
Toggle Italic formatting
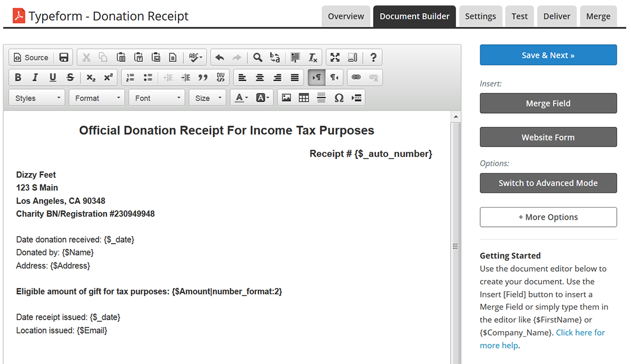click(x=36, y=78)
